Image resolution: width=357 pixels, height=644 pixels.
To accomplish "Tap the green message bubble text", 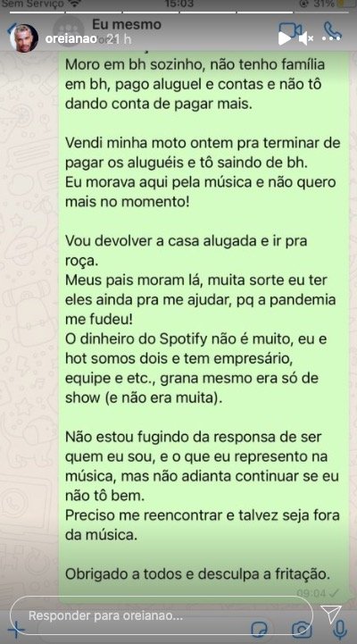I will point(203,322).
